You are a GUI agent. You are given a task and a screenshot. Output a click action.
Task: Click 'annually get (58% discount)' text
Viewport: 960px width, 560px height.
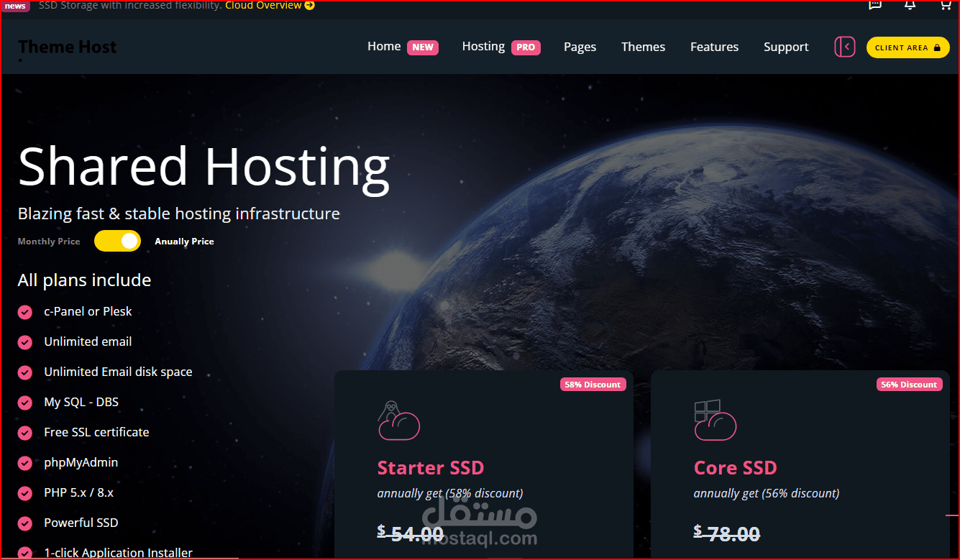(x=450, y=493)
